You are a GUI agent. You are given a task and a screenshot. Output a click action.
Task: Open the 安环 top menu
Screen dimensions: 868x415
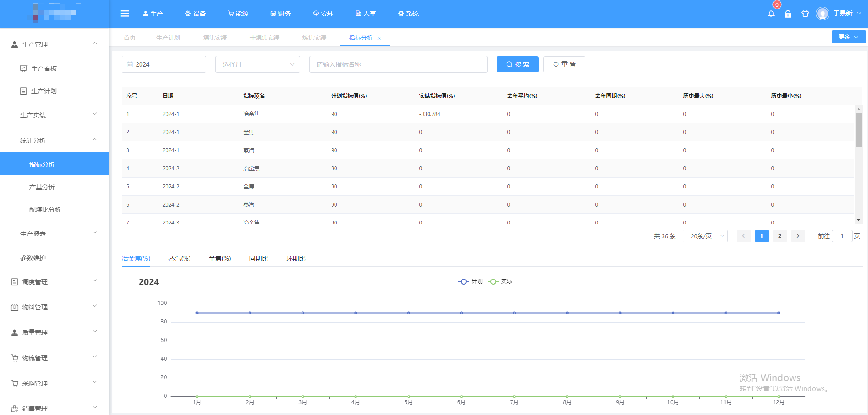(323, 14)
